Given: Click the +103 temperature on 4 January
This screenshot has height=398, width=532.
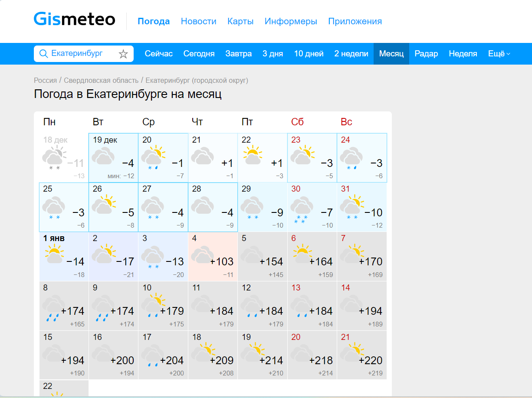Looking at the screenshot, I should tap(222, 262).
